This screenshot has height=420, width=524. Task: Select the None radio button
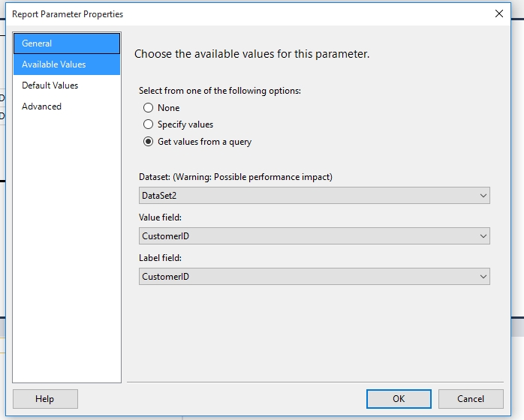[148, 108]
